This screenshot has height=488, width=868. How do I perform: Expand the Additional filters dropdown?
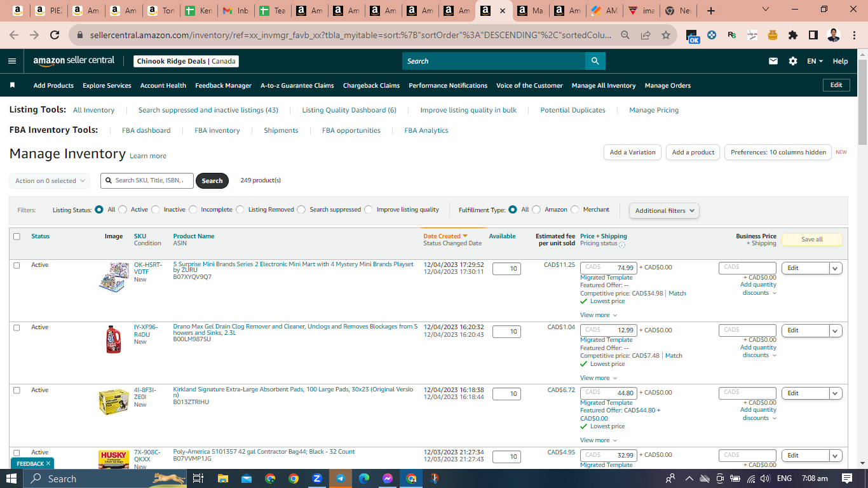pos(664,210)
